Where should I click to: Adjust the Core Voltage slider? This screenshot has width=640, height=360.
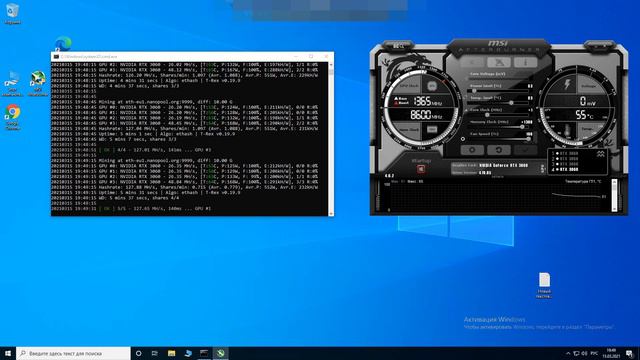pos(499,78)
